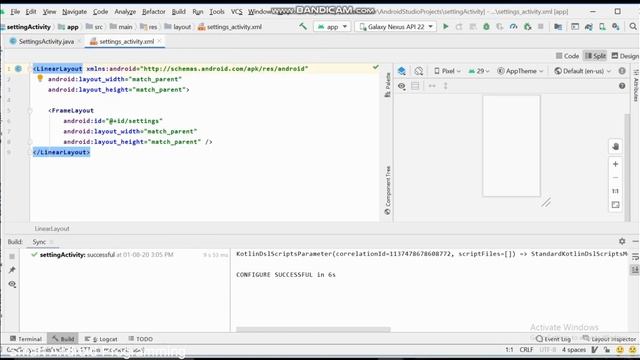Switch editor to Design view mode
Screen dimensions: 640x360
[625, 56]
